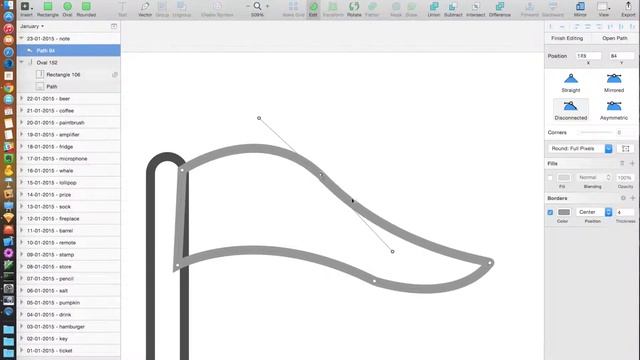
Task: Select the Path 84 layer
Action: tap(69, 51)
